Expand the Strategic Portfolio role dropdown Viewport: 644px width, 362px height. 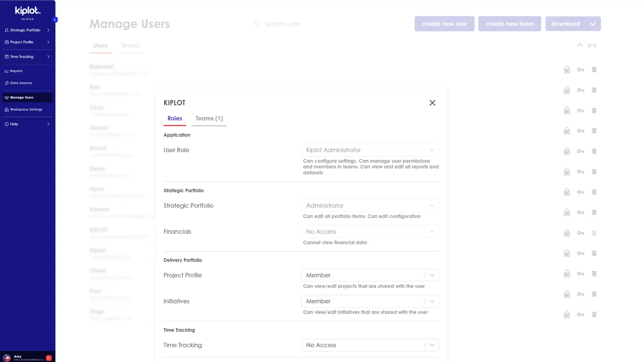tap(431, 205)
